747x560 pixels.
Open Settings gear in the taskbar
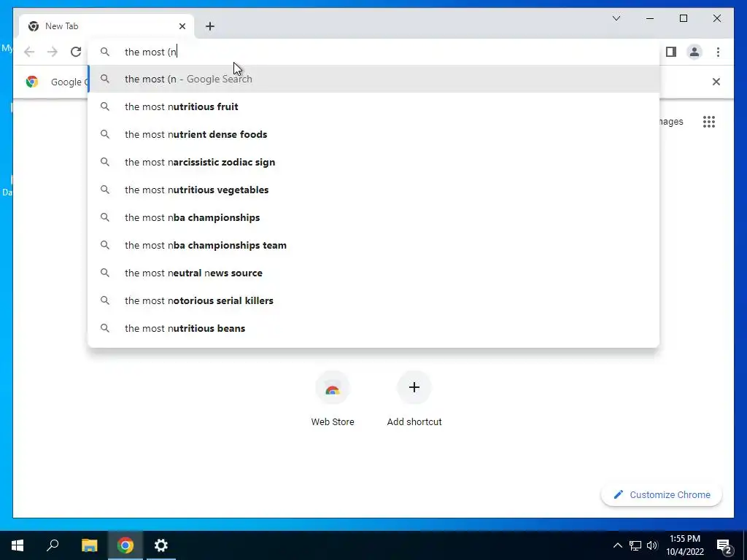[x=161, y=545]
